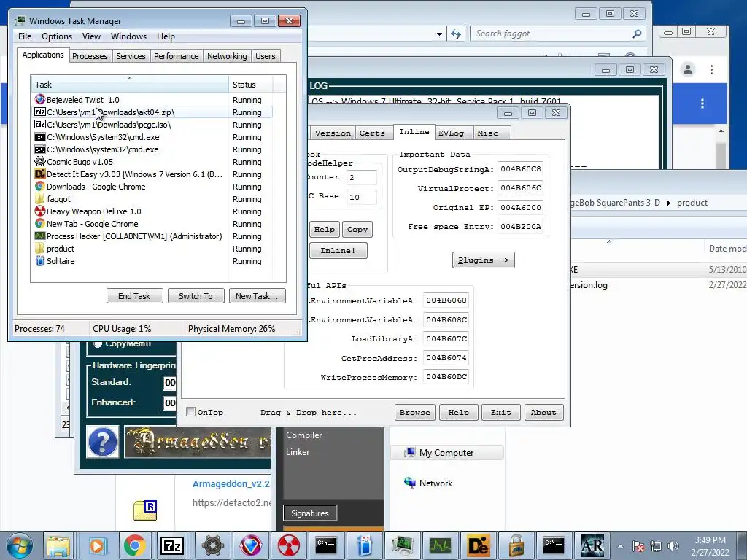The height and width of the screenshot is (560, 747).
Task: Select the Process Hacker task row
Action: 152,236
